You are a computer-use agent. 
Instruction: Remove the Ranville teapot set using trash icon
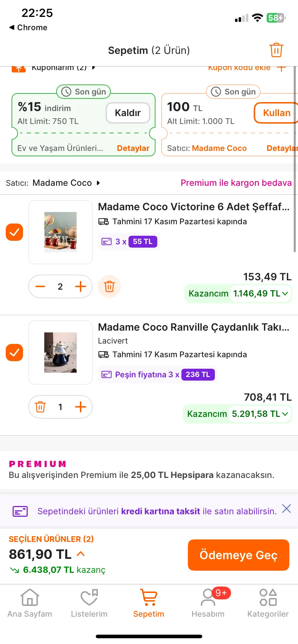tap(40, 407)
